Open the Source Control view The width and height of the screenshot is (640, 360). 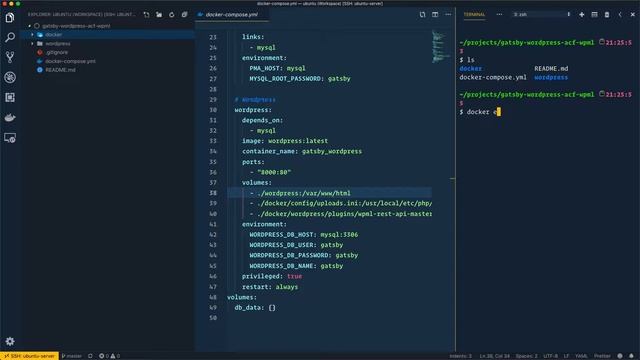(10, 57)
